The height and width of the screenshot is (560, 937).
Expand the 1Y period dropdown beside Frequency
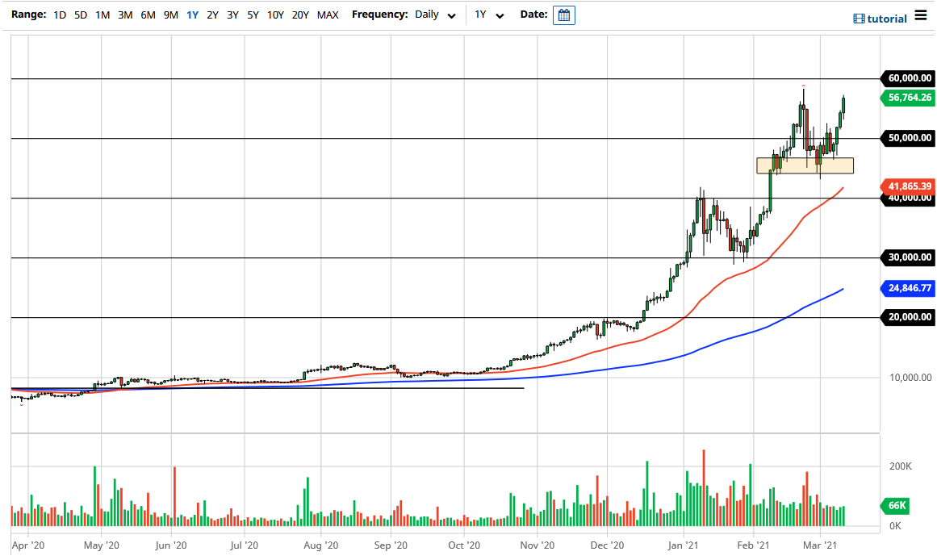click(x=488, y=15)
